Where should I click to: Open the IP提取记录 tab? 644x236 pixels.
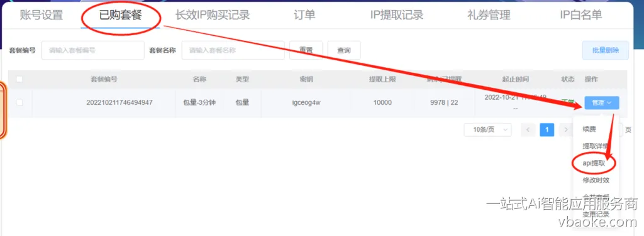(397, 16)
